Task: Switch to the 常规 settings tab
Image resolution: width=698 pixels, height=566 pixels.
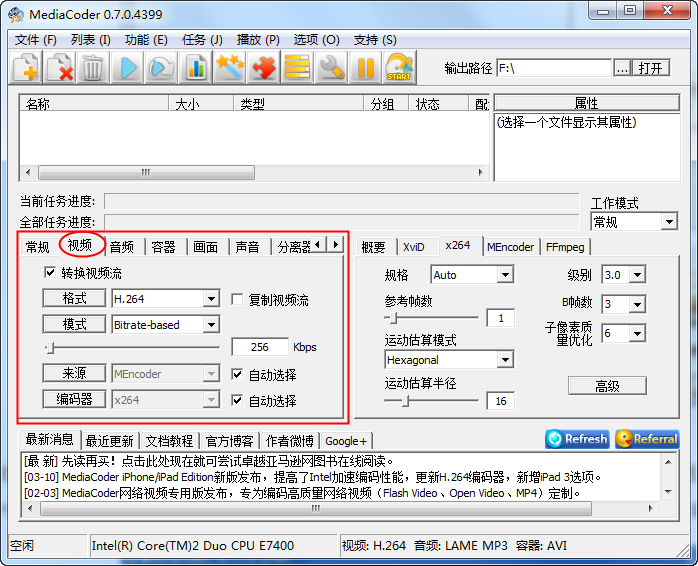Action: [x=38, y=247]
